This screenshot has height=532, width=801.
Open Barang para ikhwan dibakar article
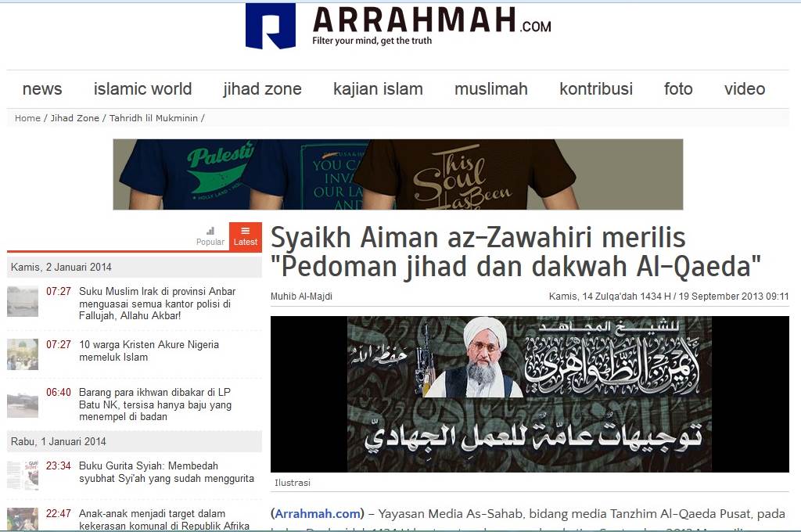pyautogui.click(x=155, y=404)
